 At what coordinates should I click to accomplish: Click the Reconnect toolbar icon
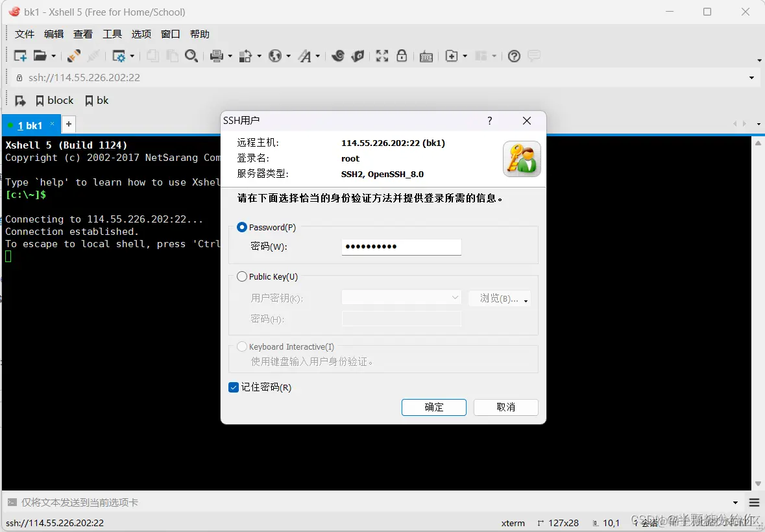pos(74,56)
